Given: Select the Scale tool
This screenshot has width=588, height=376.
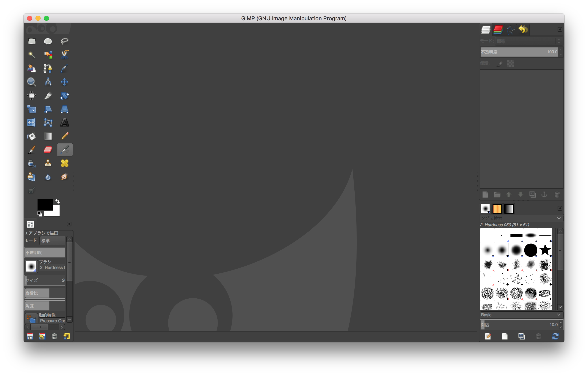Looking at the screenshot, I should point(32,109).
